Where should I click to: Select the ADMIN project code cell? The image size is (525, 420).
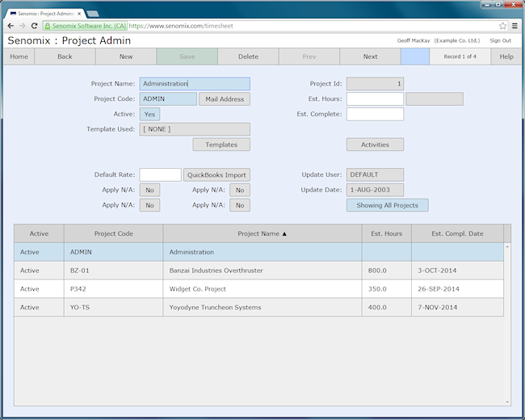114,252
